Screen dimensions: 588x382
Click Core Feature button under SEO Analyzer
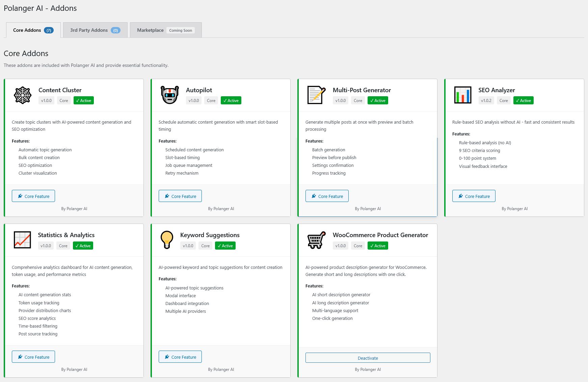[474, 196]
